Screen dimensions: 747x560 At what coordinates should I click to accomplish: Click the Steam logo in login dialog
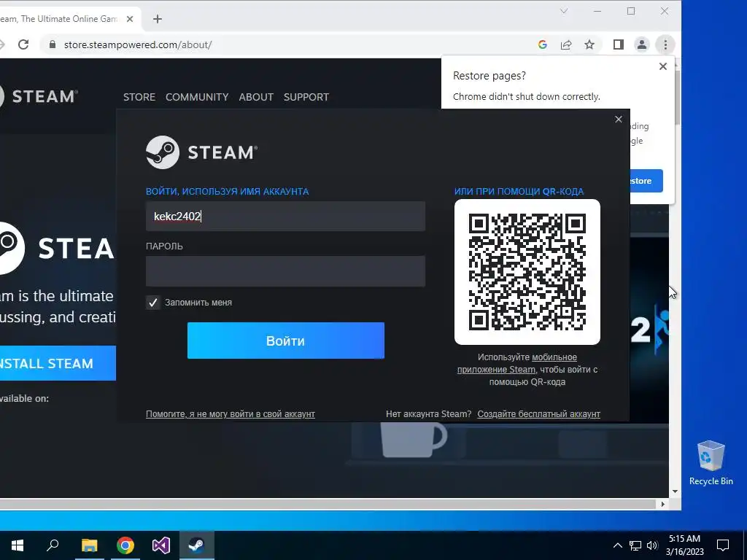201,152
